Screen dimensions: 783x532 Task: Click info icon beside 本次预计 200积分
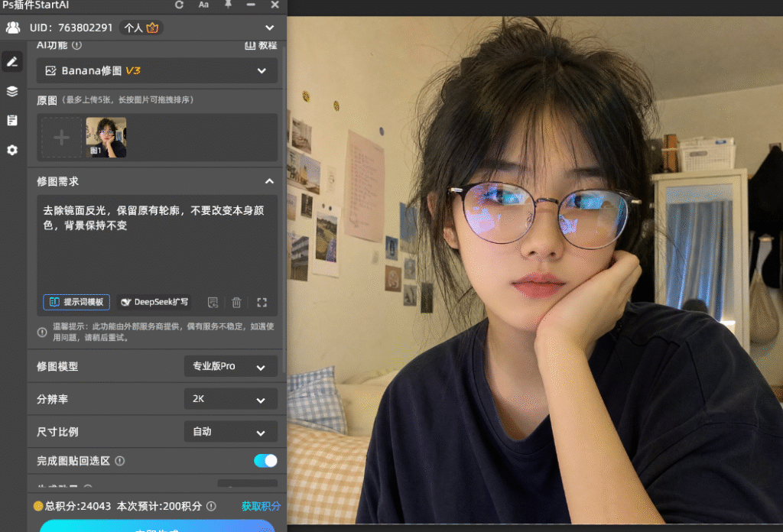click(211, 506)
